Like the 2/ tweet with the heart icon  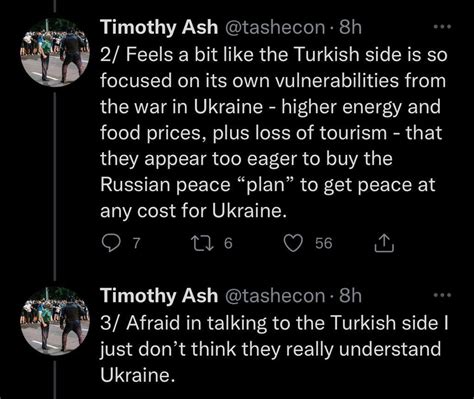(x=293, y=243)
